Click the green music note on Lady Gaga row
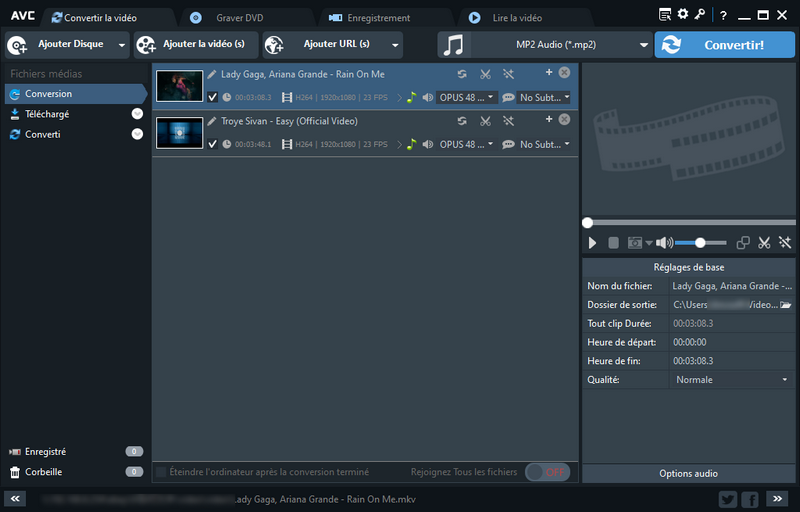 [x=412, y=97]
